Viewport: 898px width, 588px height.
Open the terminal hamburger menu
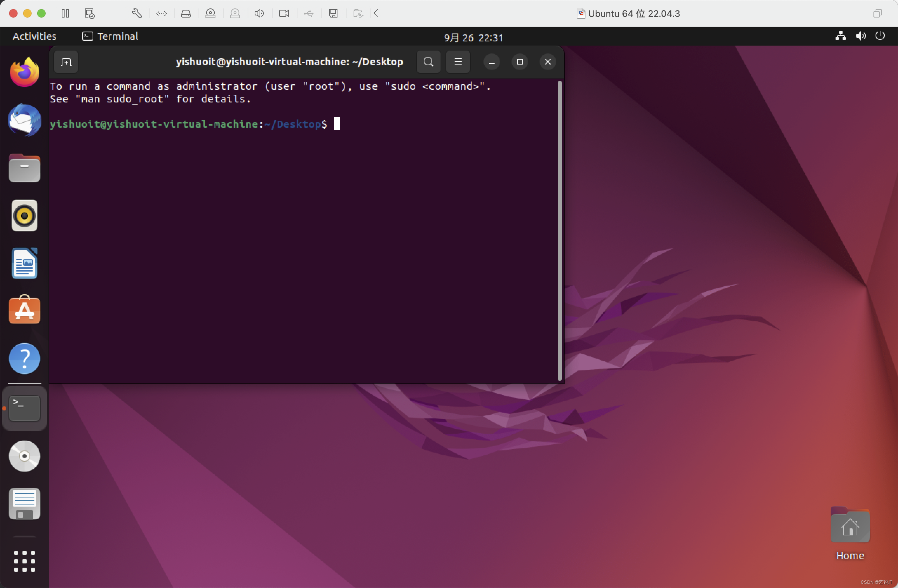[x=458, y=62]
